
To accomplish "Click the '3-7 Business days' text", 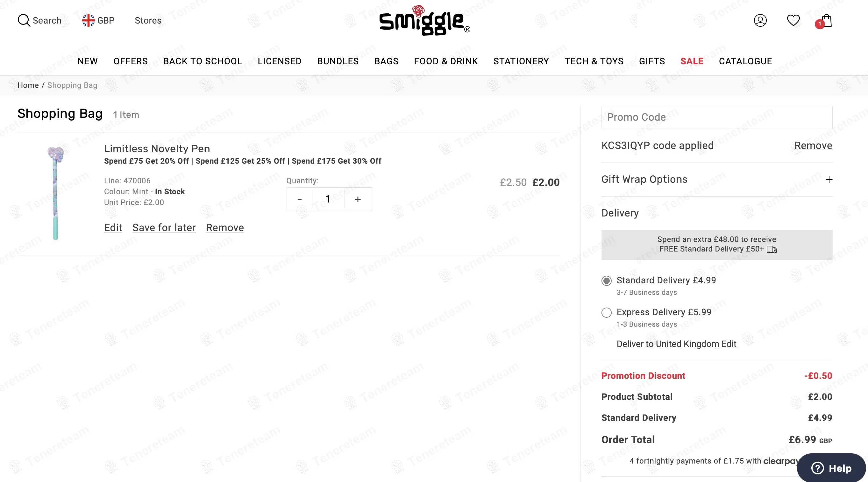I will (647, 292).
